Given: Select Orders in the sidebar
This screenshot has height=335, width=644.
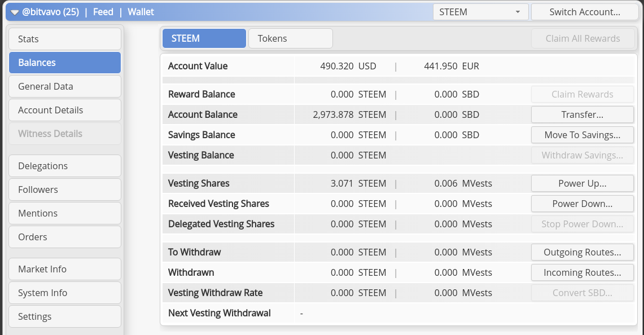Looking at the screenshot, I should click(x=65, y=237).
